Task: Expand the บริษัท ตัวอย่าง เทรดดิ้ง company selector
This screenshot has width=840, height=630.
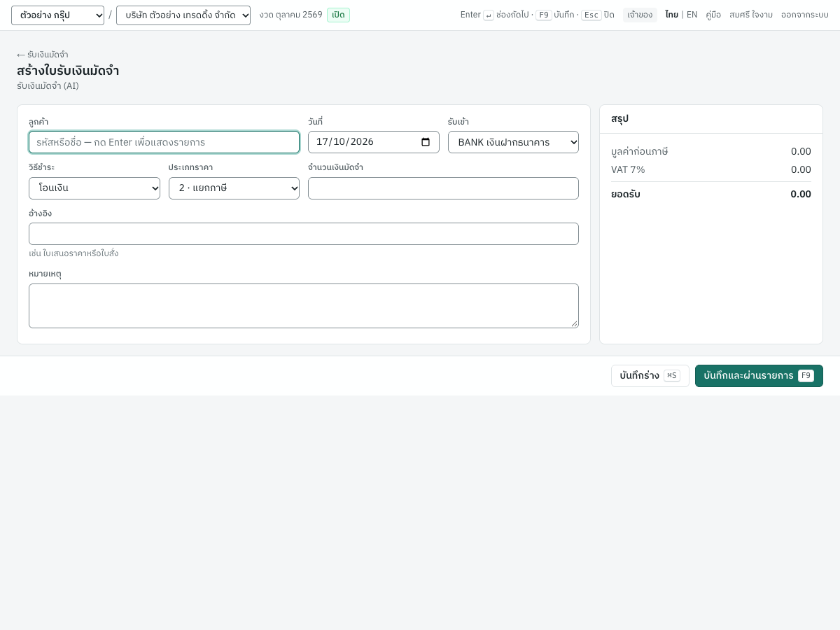Action: point(183,15)
